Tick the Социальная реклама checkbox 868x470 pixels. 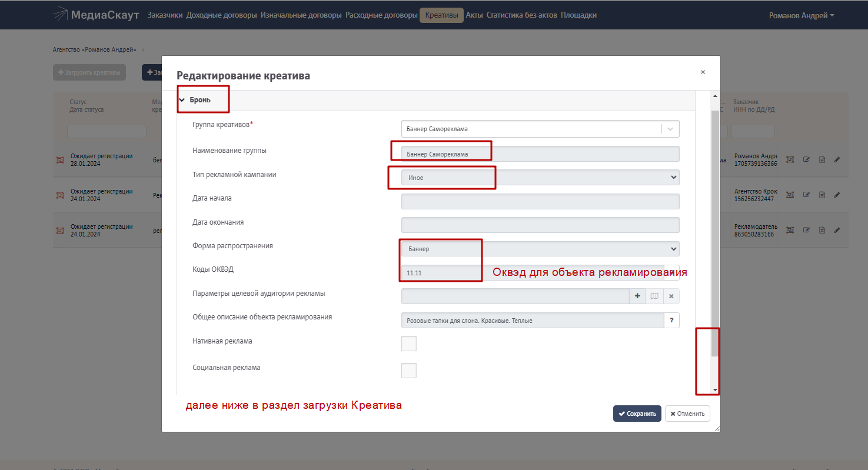(x=408, y=371)
